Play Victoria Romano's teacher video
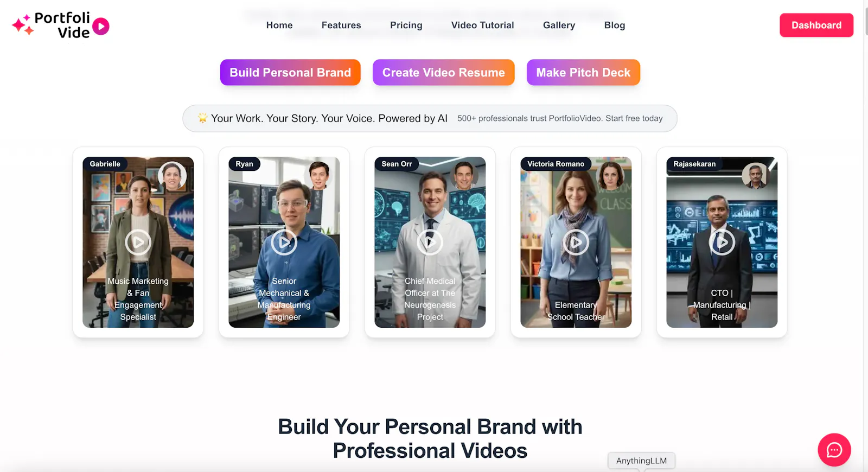 [576, 242]
